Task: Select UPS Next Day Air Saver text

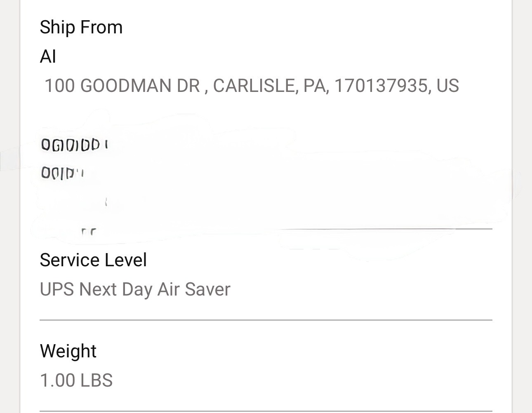Action: [x=135, y=289]
